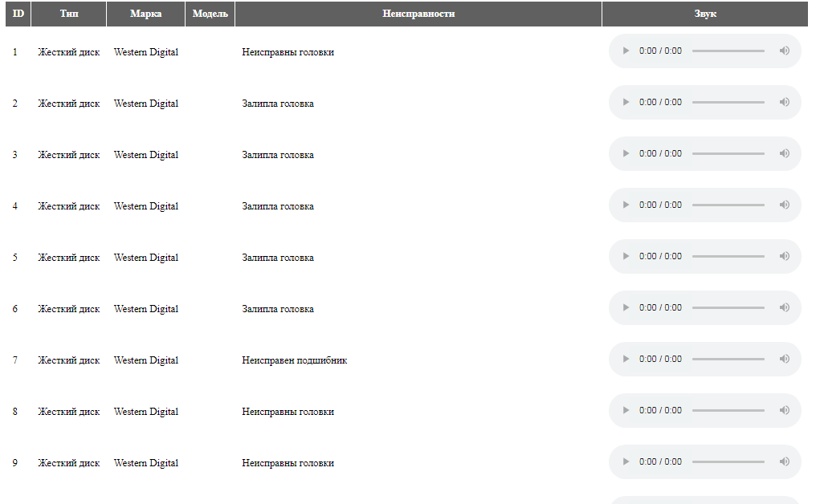
Task: Click 'Жесткий диск' in row 2
Action: point(69,104)
